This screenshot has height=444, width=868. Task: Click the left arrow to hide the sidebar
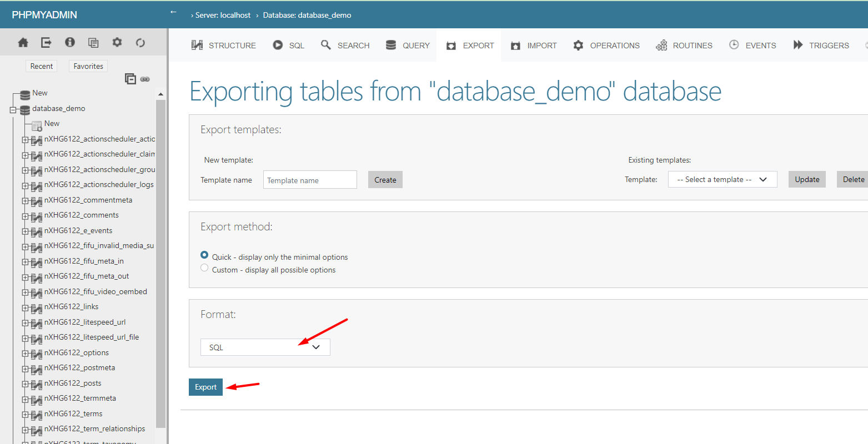[173, 12]
